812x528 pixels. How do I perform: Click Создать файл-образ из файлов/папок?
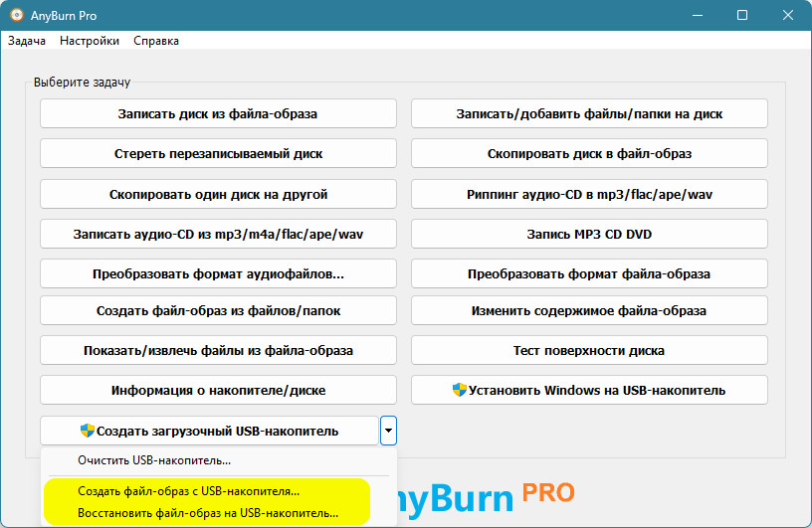(218, 310)
